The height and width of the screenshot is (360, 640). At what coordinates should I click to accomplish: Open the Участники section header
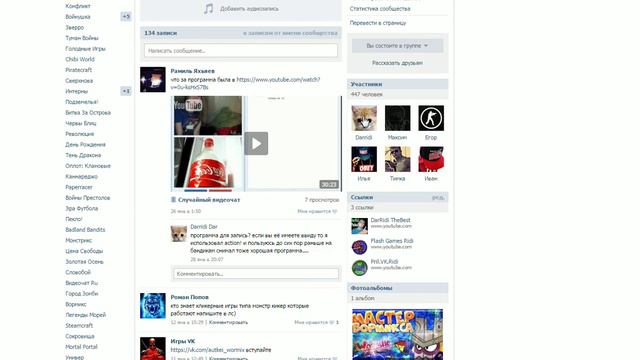pos(398,84)
